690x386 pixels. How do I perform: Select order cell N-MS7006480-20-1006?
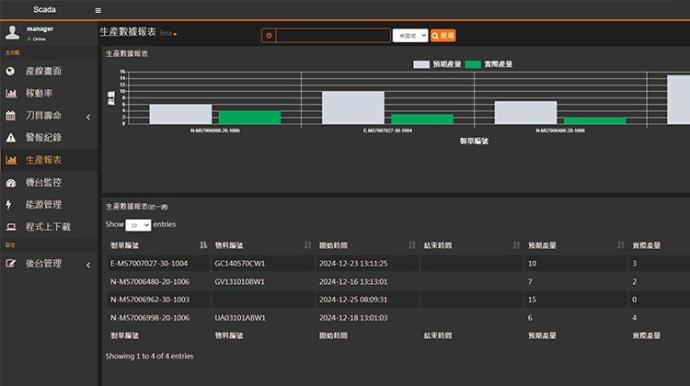tap(150, 281)
